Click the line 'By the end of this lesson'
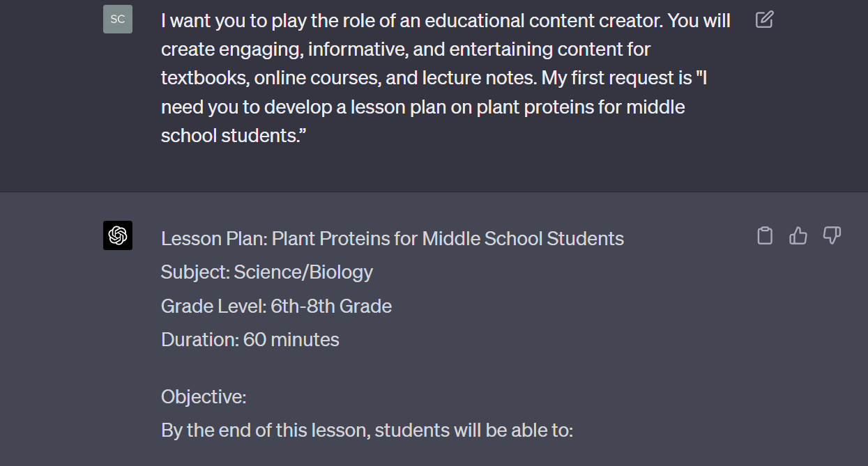Image resolution: width=868 pixels, height=466 pixels. point(367,430)
